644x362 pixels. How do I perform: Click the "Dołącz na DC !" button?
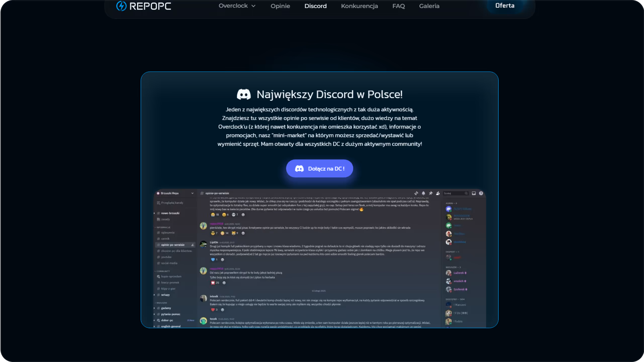coord(319,168)
